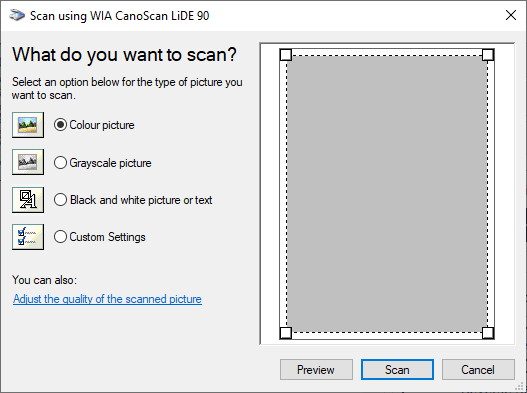This screenshot has height=393, width=527.
Task: Click the bottom-left crop handle in the preview
Action: pos(286,333)
